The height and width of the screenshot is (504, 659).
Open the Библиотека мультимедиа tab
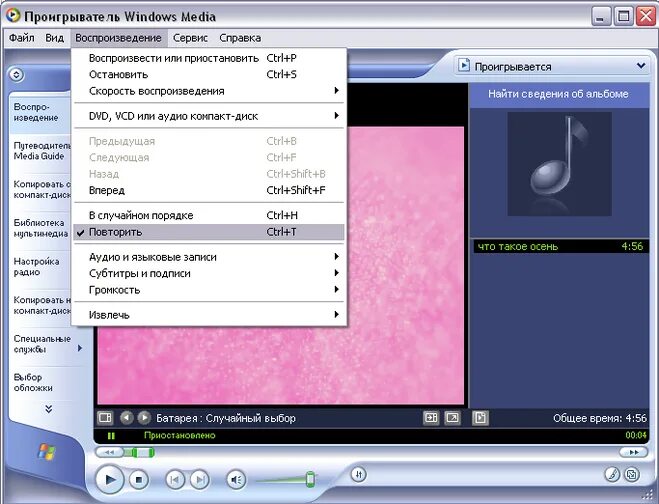coord(40,228)
